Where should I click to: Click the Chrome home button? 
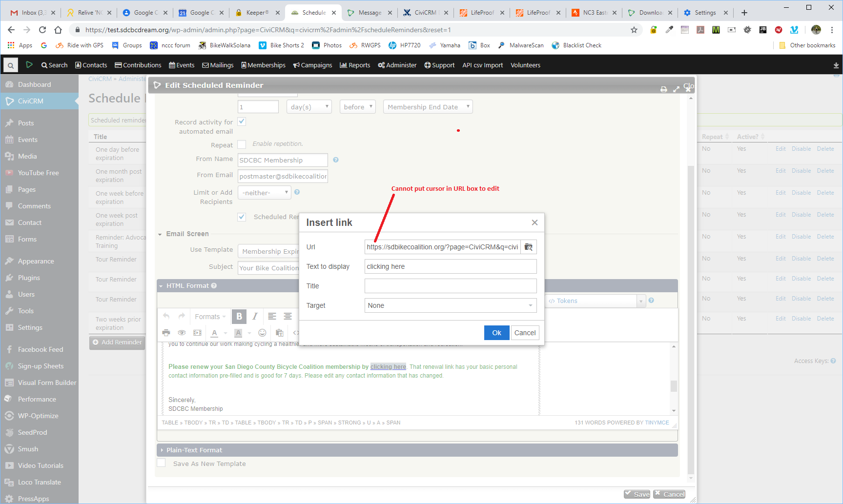click(58, 30)
